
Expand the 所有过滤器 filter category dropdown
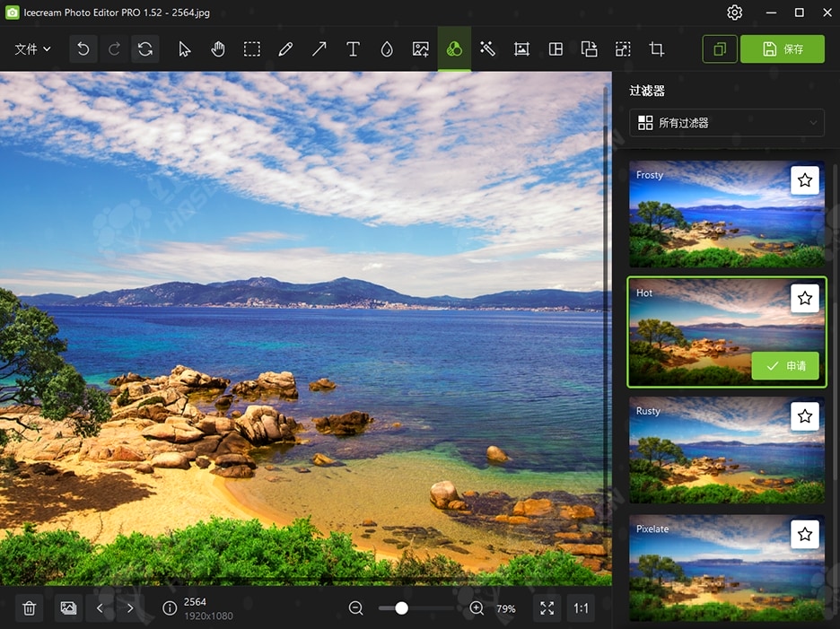(x=726, y=123)
